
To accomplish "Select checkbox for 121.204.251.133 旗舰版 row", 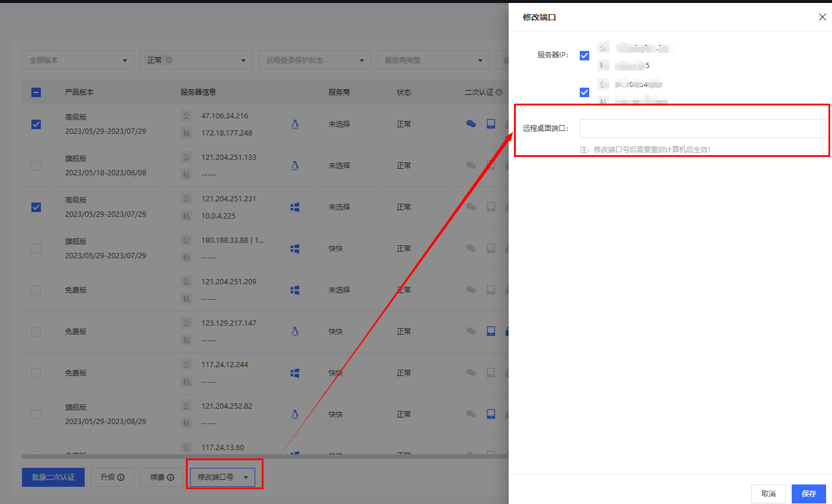I will click(x=36, y=166).
